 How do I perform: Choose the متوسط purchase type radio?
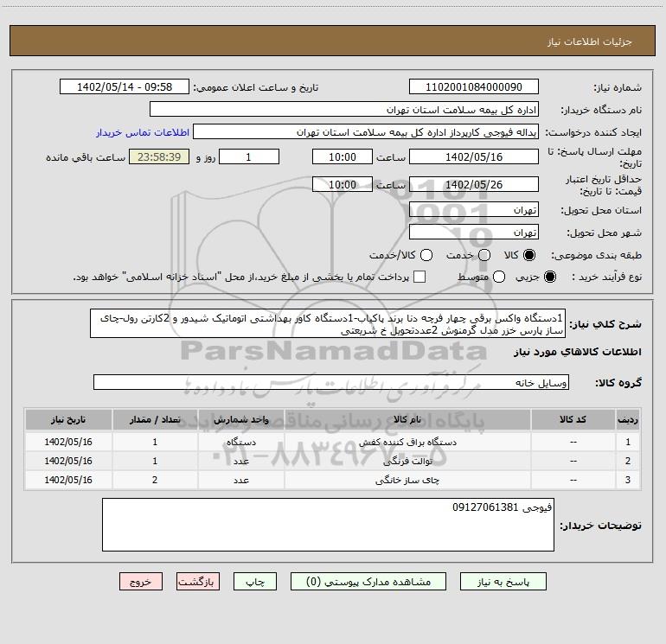click(x=499, y=277)
